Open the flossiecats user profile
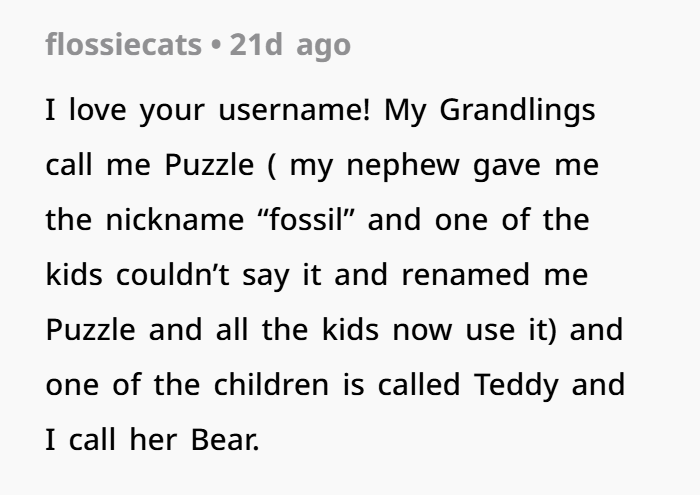Image resolution: width=700 pixels, height=495 pixels. 124,45
